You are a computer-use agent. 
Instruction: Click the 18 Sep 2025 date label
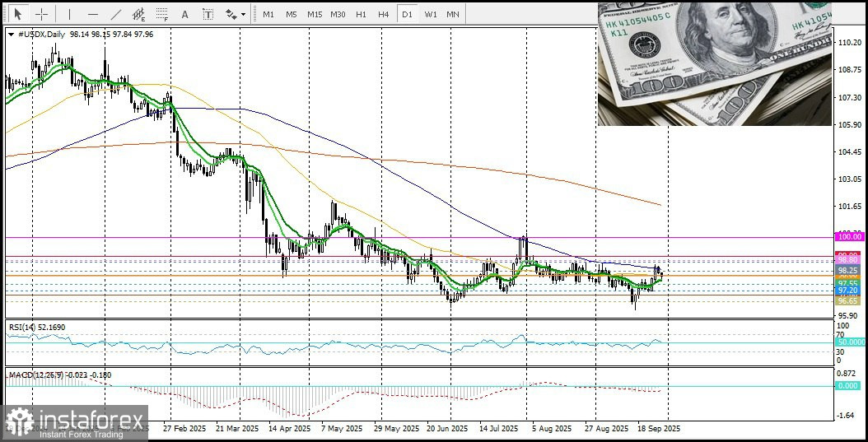pos(659,428)
